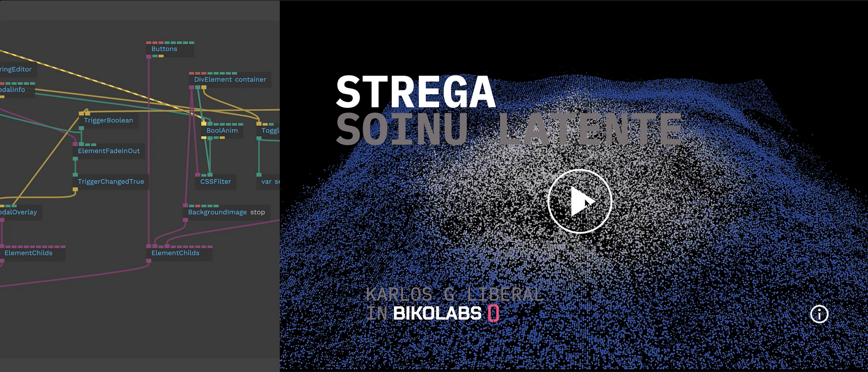Click the STREGA title text

(416, 92)
